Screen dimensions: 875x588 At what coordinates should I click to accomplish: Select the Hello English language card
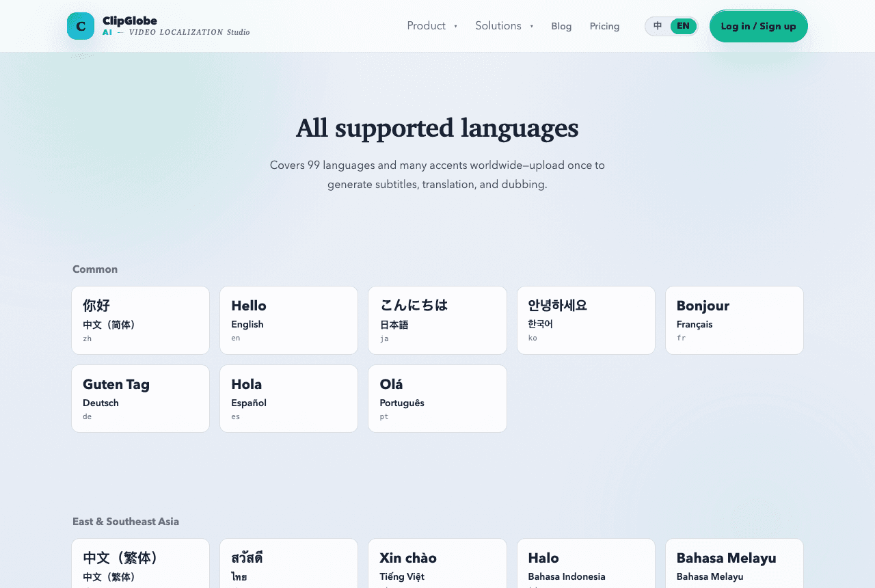(288, 320)
